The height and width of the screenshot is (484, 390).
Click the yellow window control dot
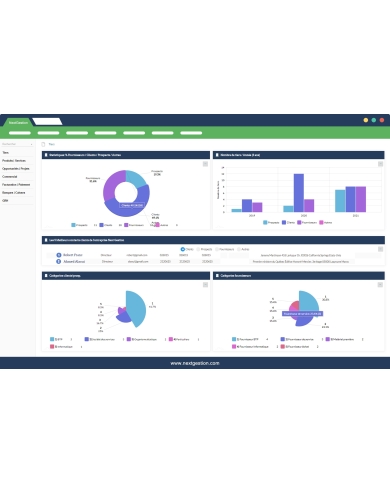[x=366, y=120]
